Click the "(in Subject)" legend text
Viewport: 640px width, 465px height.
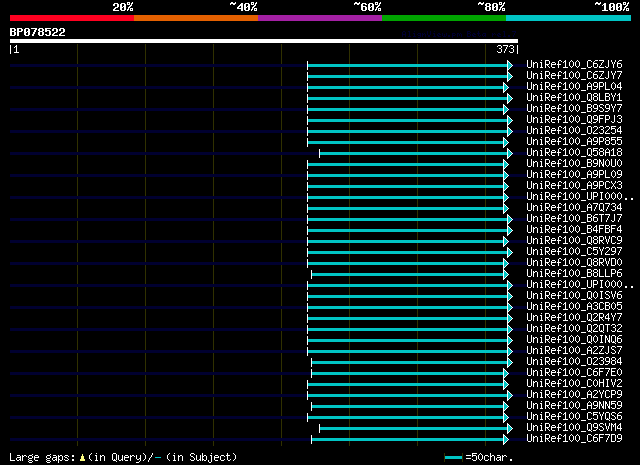click(201, 458)
